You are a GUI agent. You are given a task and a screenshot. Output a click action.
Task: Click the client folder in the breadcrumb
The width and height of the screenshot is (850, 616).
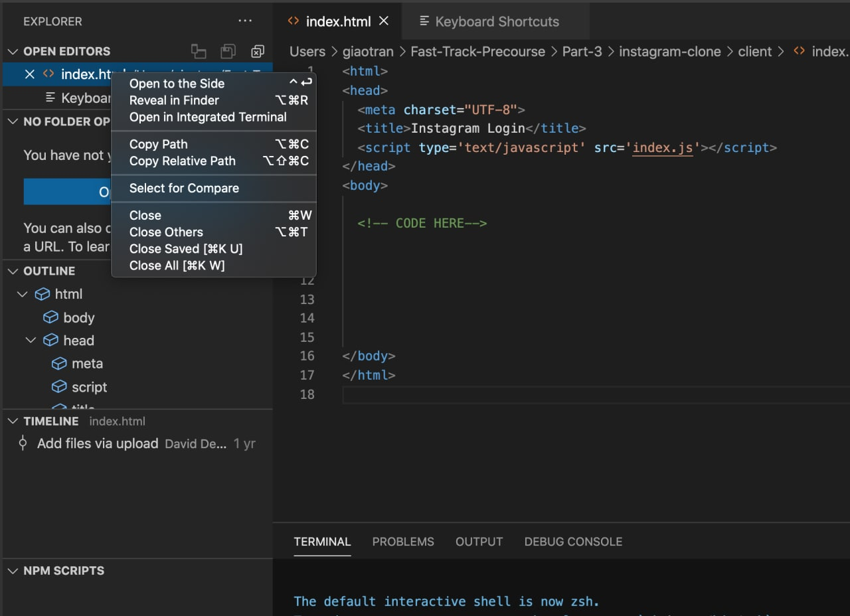[754, 52]
